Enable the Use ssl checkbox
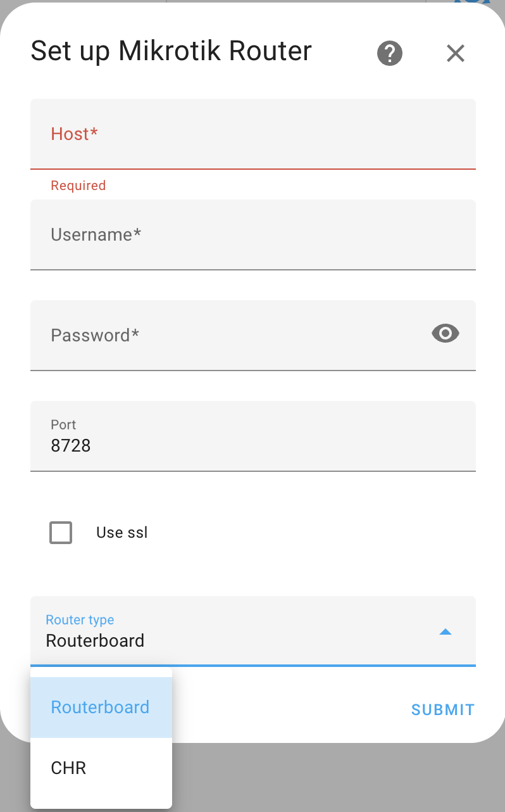The image size is (505, 812). tap(61, 533)
